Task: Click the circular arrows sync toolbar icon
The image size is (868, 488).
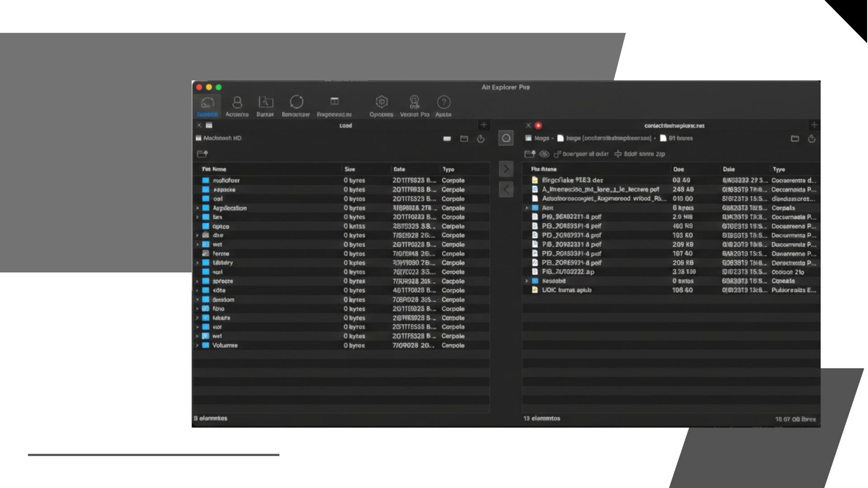Action: [x=296, y=103]
